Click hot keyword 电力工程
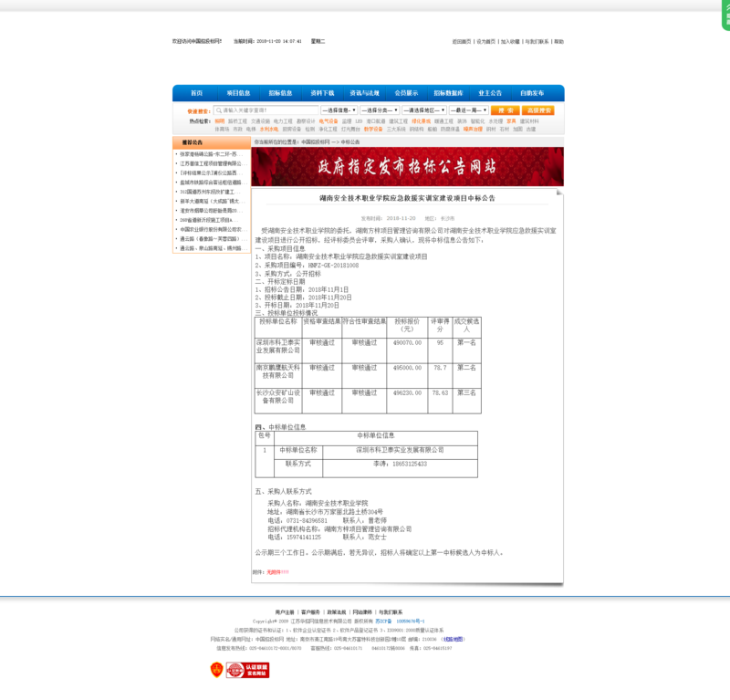This screenshot has height=700, width=730. tap(283, 121)
